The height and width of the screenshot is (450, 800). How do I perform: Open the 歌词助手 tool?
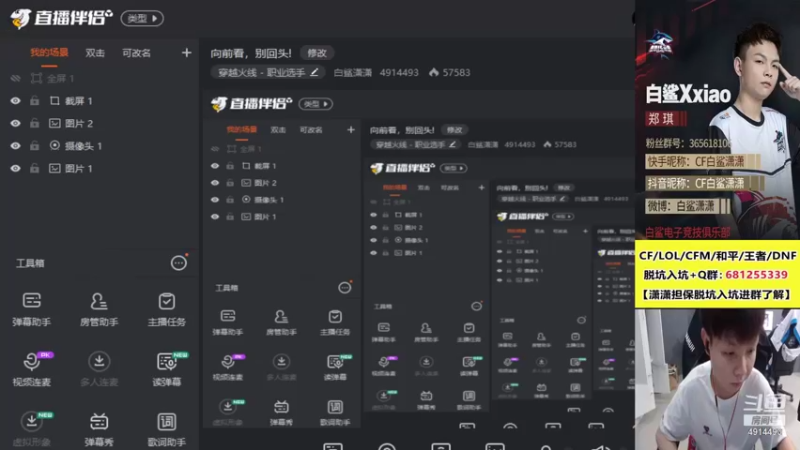(166, 429)
